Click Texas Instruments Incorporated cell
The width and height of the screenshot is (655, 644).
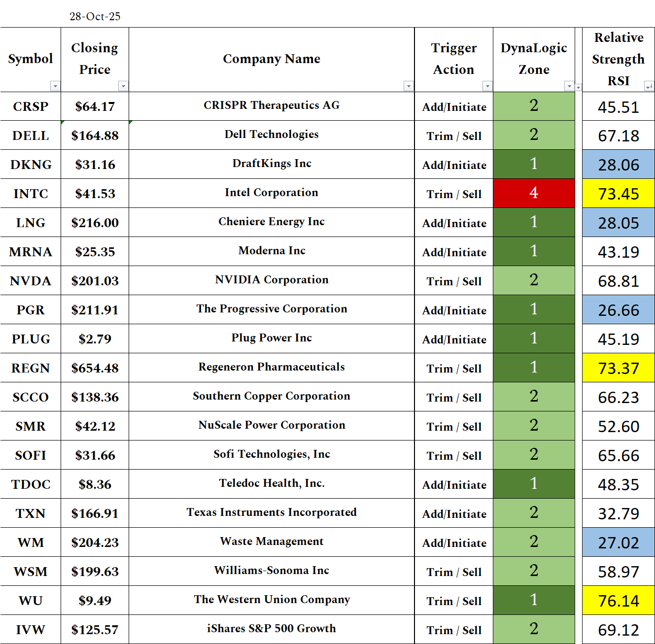[272, 513]
